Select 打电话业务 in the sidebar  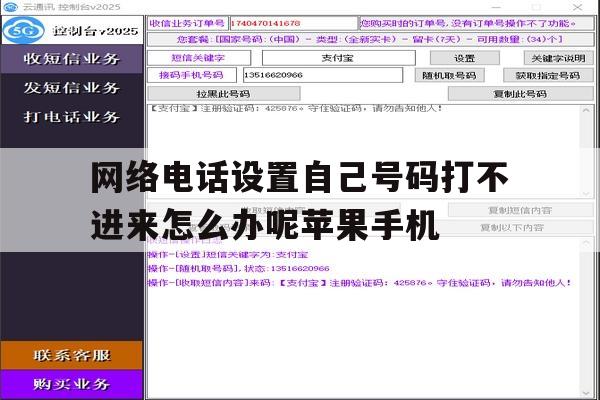(72, 117)
